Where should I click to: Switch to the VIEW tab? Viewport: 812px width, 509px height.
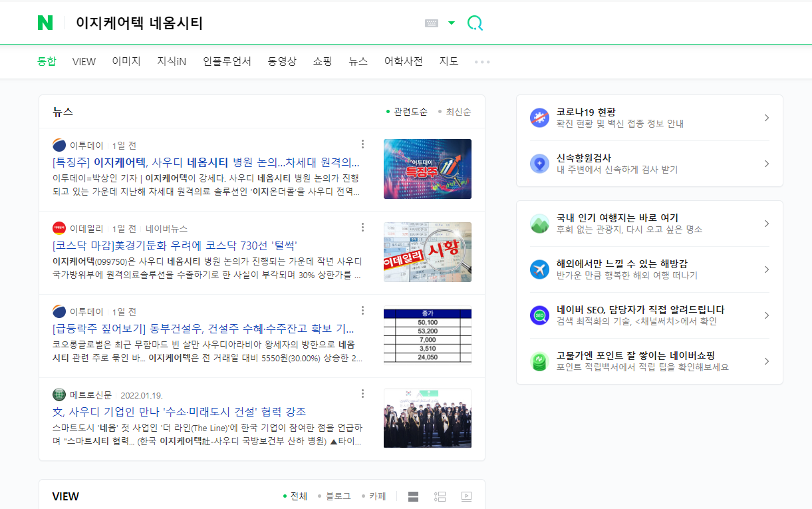pyautogui.click(x=84, y=61)
